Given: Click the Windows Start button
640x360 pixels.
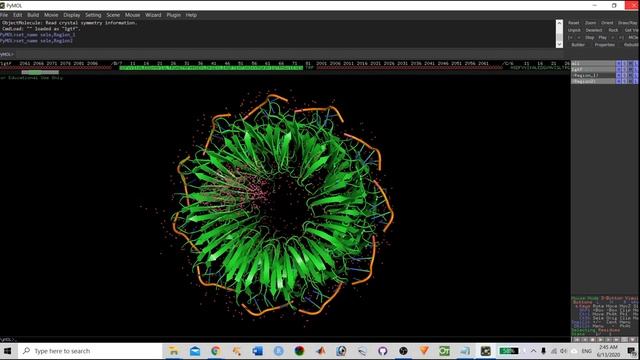Looking at the screenshot, I should pyautogui.click(x=8, y=351).
